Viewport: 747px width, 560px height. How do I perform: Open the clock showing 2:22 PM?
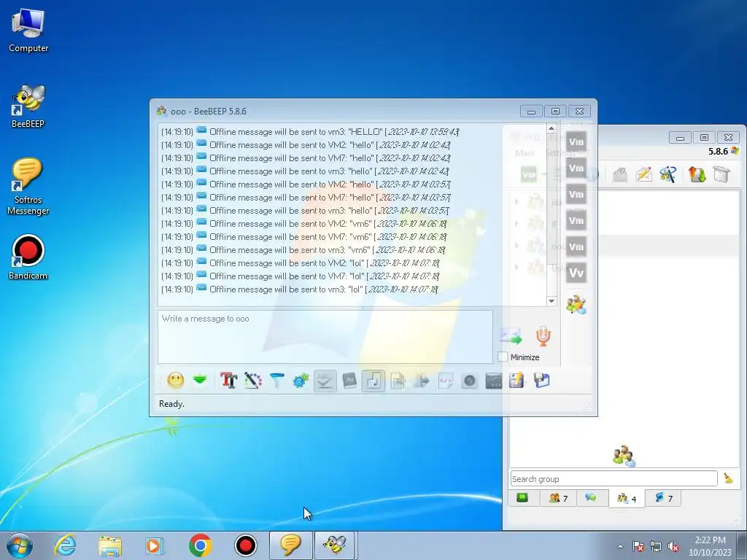pos(710,546)
